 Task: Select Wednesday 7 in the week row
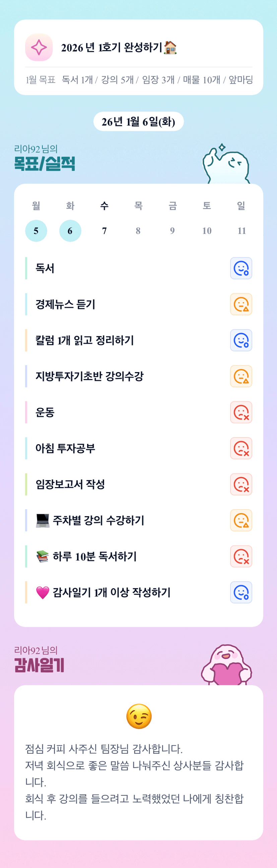tap(104, 231)
